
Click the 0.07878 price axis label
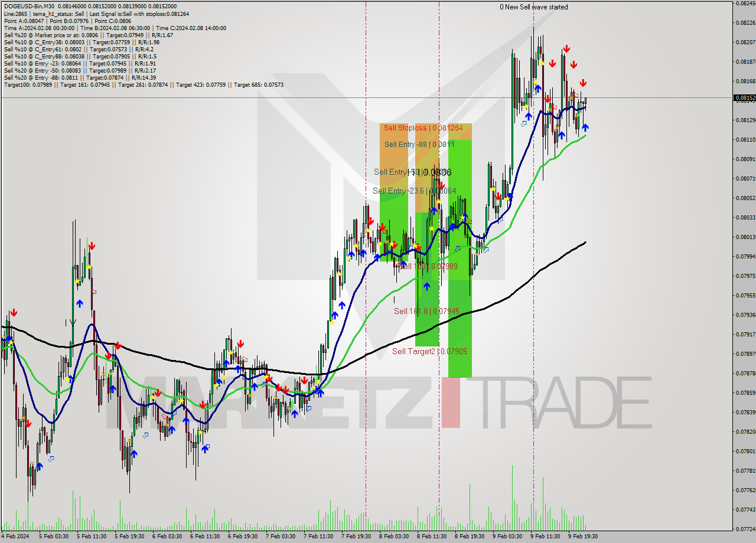tap(745, 373)
